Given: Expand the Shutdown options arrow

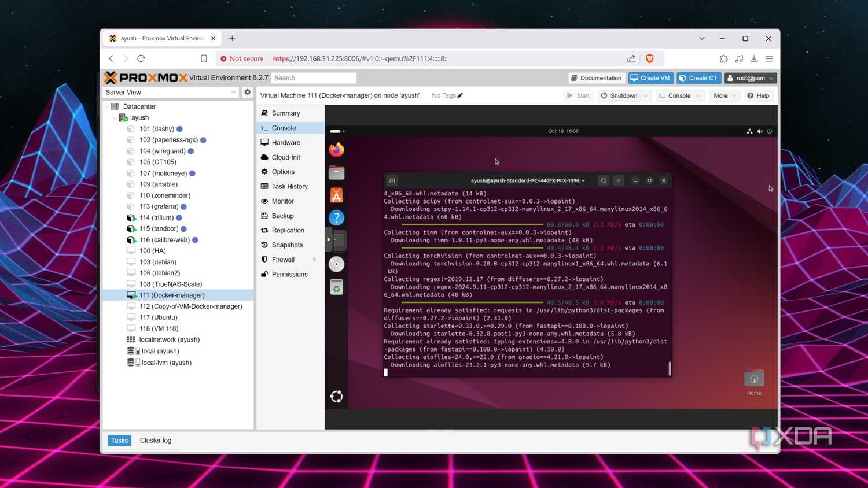Looking at the screenshot, I should (645, 95).
